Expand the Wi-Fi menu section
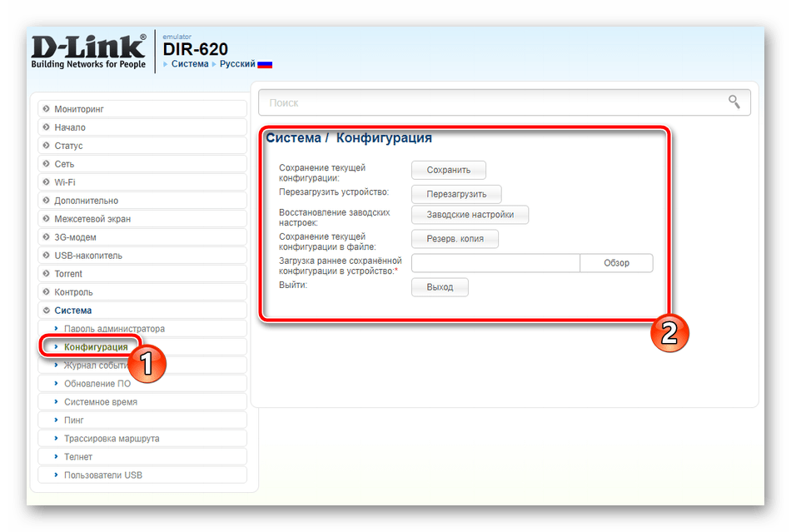Viewport: 791px width, 532px height. click(x=142, y=182)
